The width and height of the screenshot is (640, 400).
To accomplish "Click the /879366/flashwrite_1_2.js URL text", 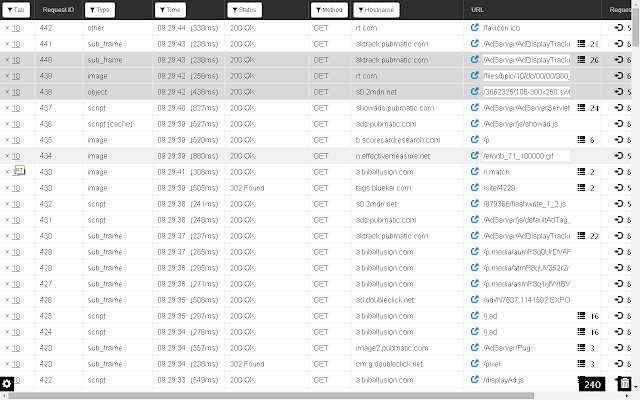I will click(524, 204).
